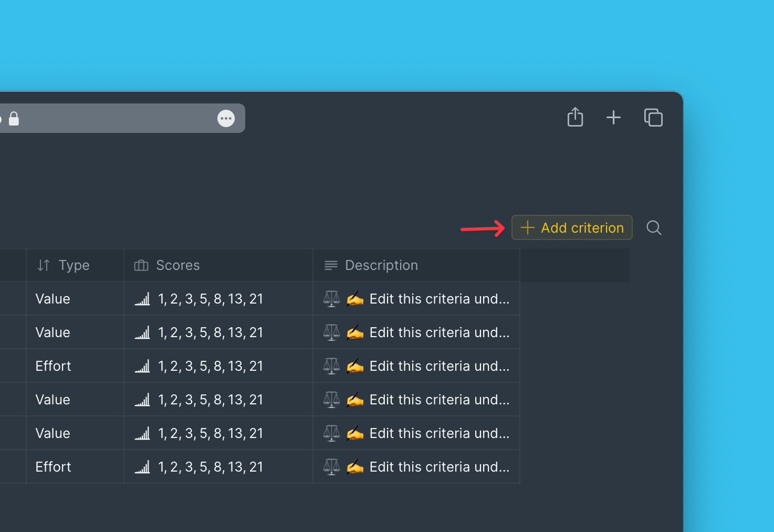Select the last row's Effort type cell

75,467
